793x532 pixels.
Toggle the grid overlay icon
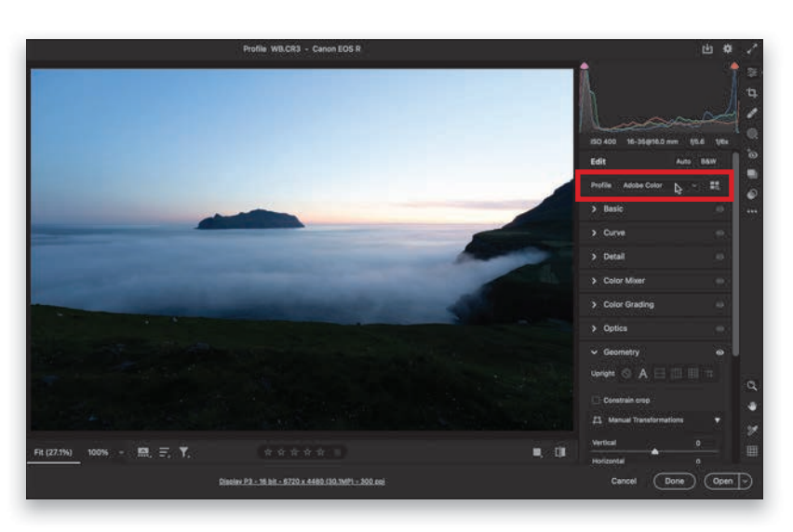click(x=752, y=451)
